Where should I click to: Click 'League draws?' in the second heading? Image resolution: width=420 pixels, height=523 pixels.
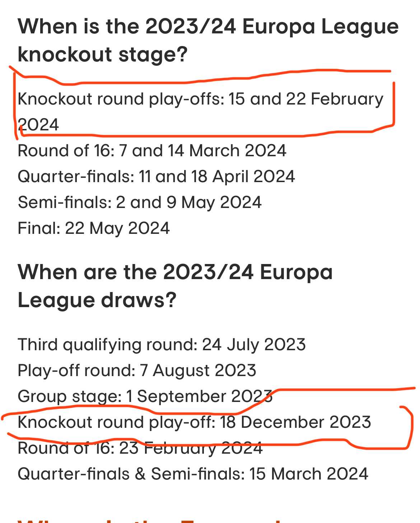(x=97, y=300)
